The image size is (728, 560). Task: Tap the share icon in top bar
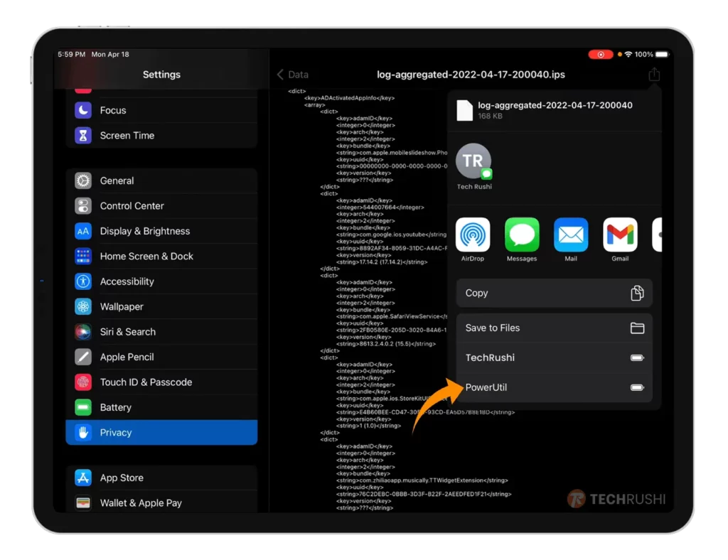tap(654, 74)
